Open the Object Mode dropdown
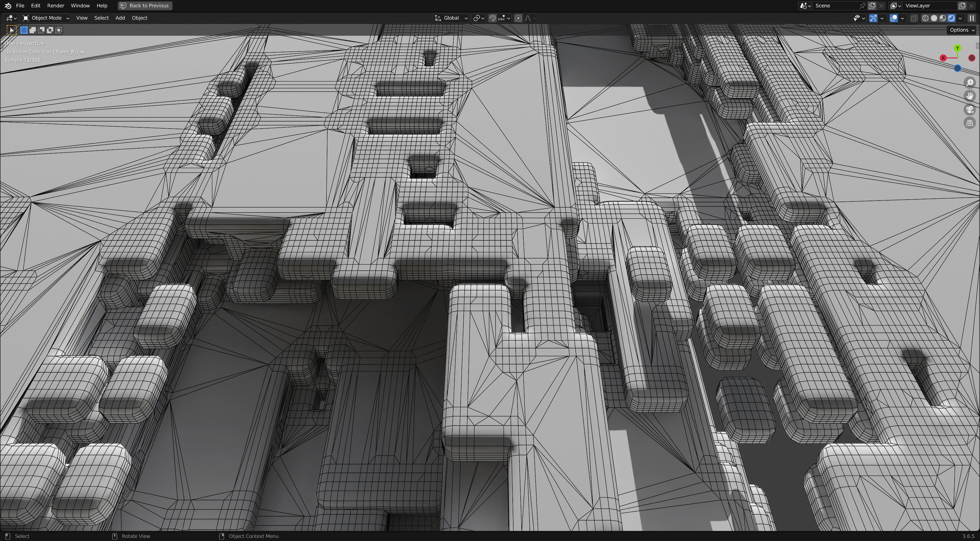The height and width of the screenshot is (541, 980). click(x=46, y=18)
